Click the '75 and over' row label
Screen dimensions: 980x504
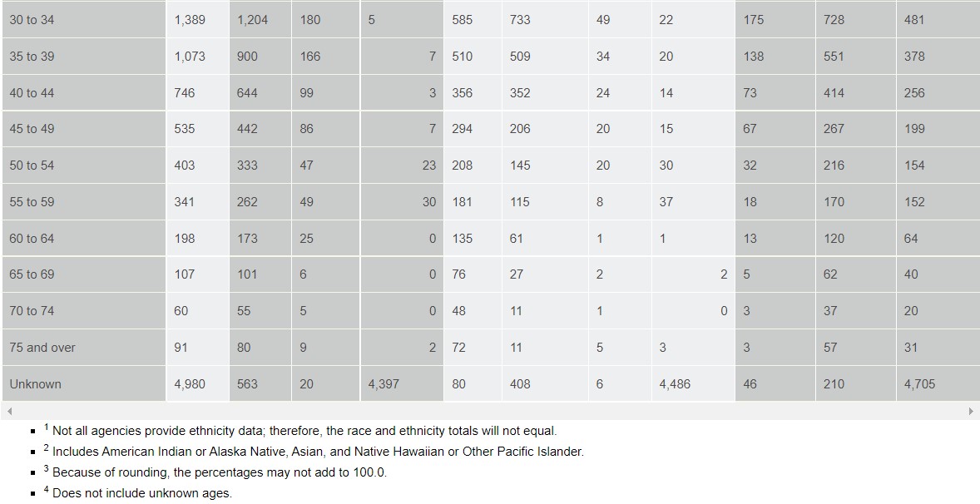[x=84, y=348]
